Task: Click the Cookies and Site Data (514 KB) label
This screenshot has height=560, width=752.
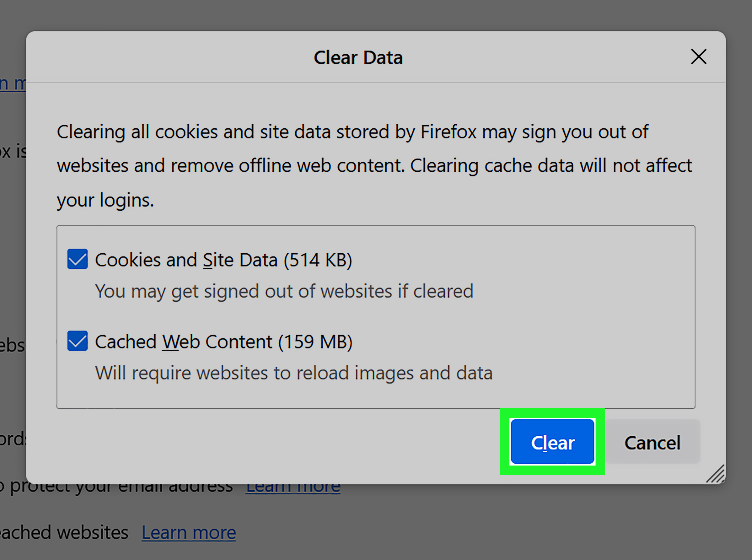Action: click(224, 260)
